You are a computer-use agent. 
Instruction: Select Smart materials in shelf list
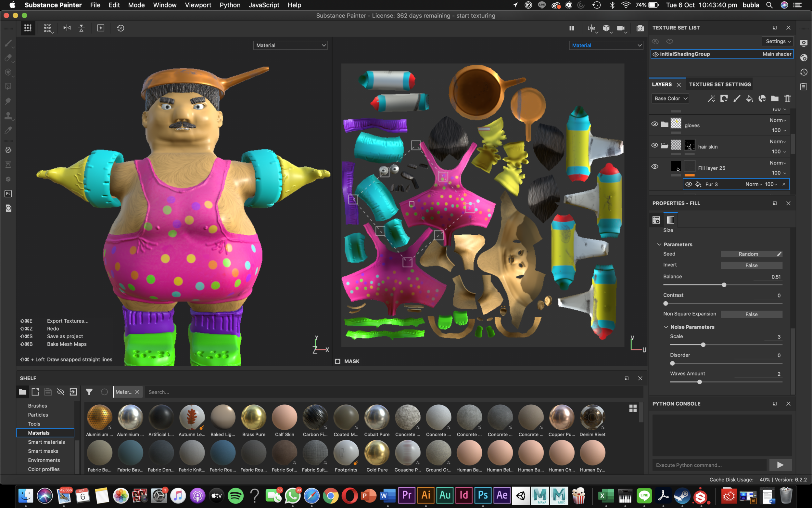46,442
